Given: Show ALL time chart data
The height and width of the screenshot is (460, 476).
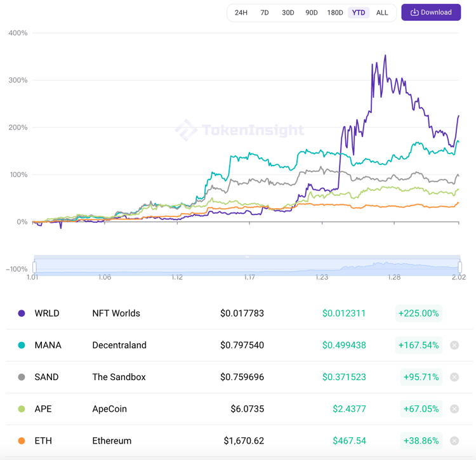Looking at the screenshot, I should [x=382, y=13].
